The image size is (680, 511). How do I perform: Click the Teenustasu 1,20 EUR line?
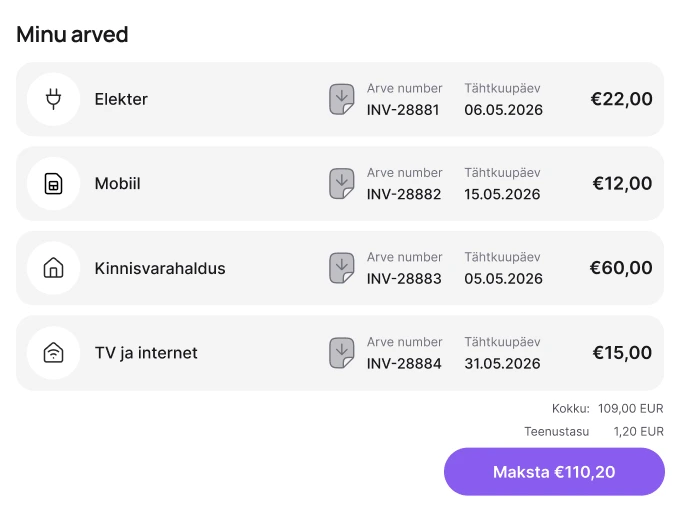click(x=594, y=432)
